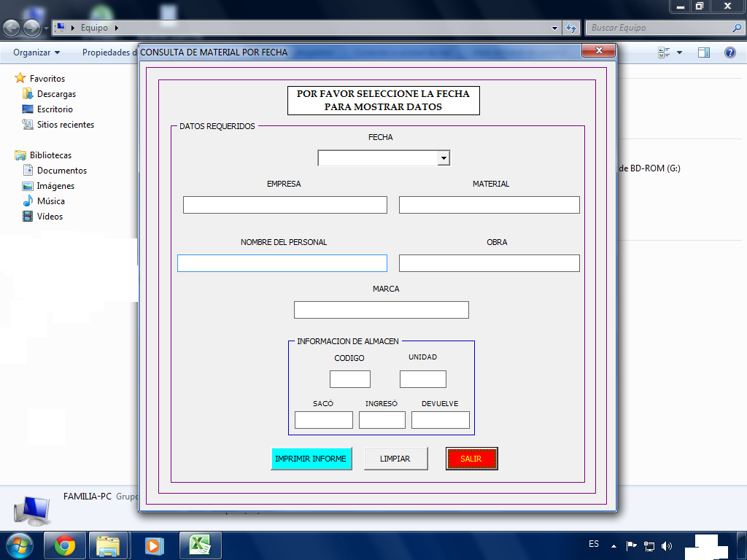
Task: Click into the NOMBRE DEL PERSONAL field
Action: [x=282, y=263]
